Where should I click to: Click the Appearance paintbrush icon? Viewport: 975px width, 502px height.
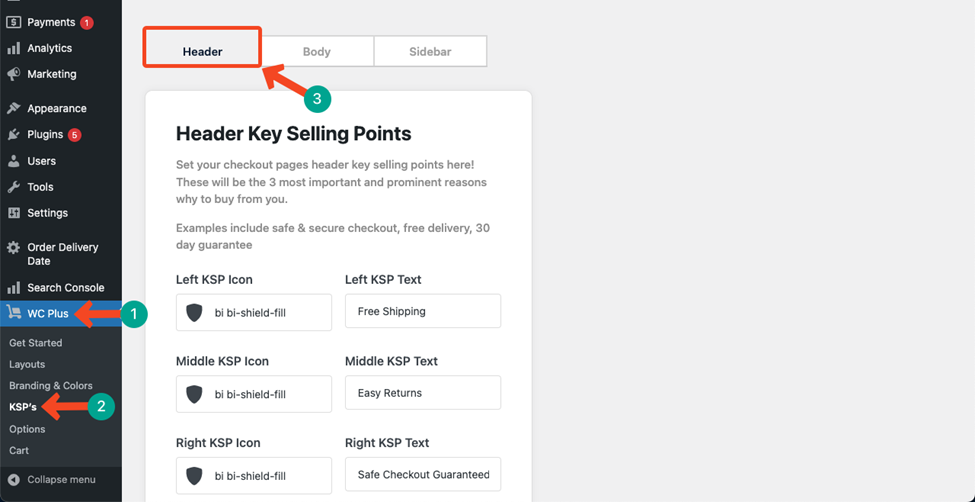point(13,108)
